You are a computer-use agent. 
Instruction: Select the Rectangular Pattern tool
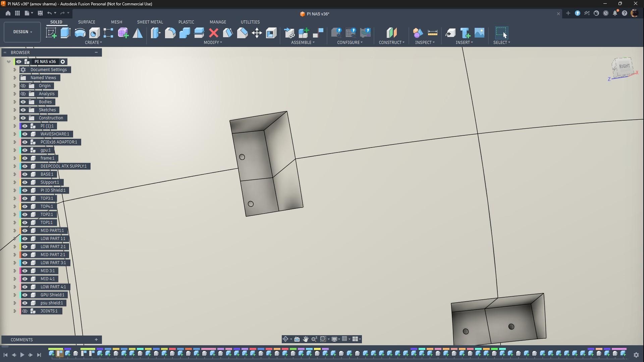(109, 33)
